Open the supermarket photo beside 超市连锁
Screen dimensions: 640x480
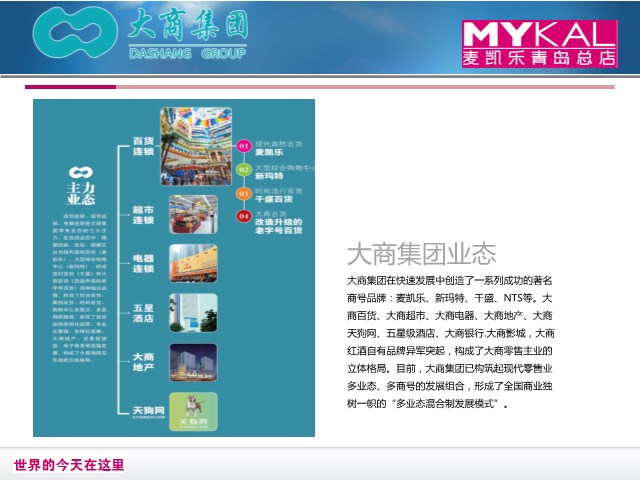pyautogui.click(x=193, y=214)
